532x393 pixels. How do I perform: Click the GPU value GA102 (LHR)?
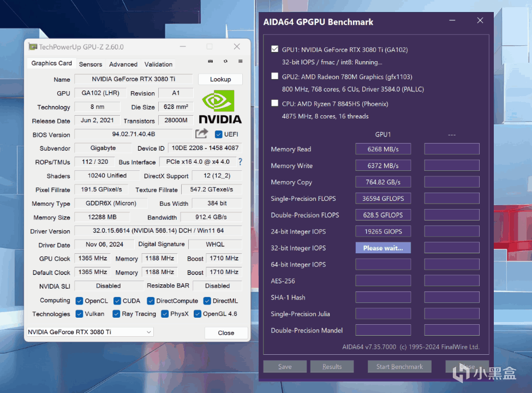pos(100,93)
